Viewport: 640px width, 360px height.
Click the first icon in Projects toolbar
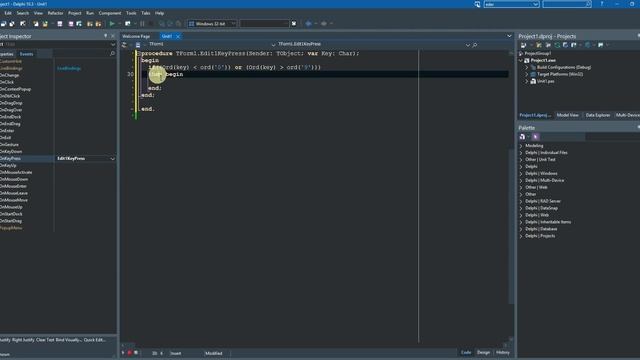[523, 45]
